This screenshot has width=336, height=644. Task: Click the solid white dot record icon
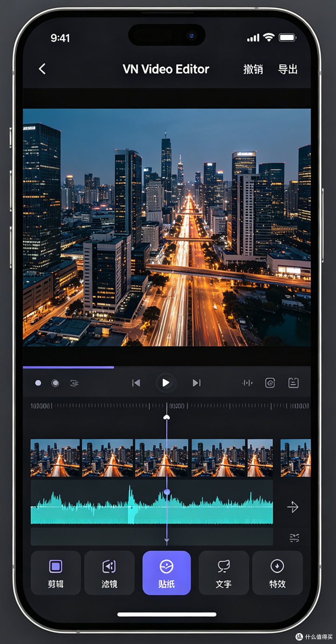pos(38,383)
